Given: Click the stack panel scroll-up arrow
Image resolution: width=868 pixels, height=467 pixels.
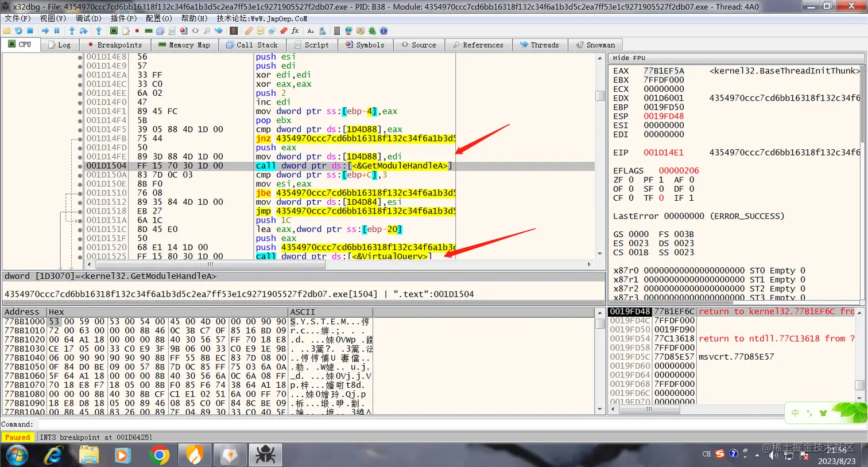Looking at the screenshot, I should point(859,312).
